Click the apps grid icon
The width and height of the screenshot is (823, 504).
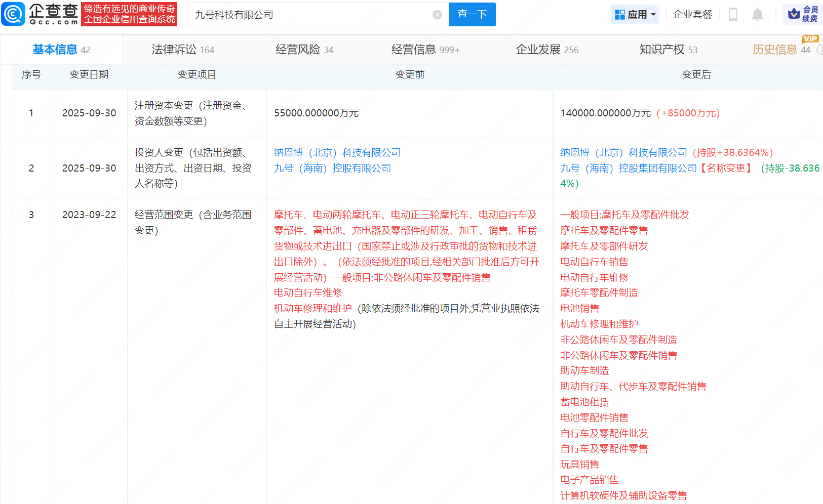(x=619, y=15)
